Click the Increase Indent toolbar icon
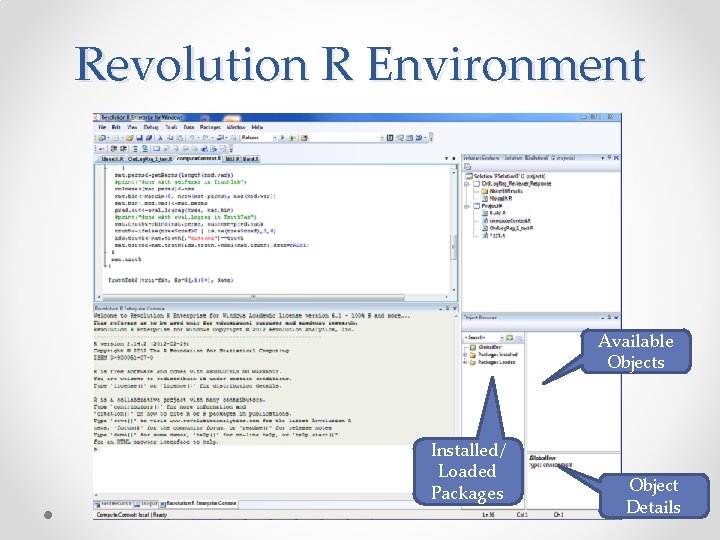 123,148
